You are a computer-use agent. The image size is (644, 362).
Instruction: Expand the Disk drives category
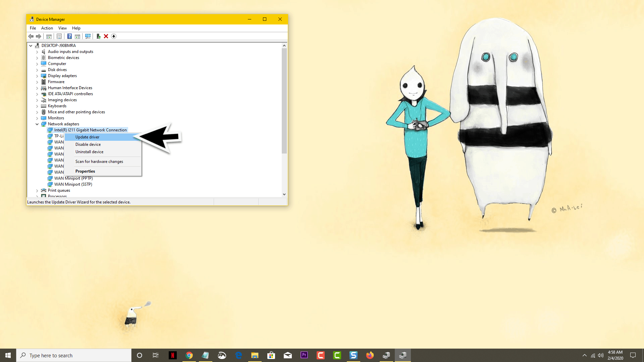pyautogui.click(x=37, y=70)
